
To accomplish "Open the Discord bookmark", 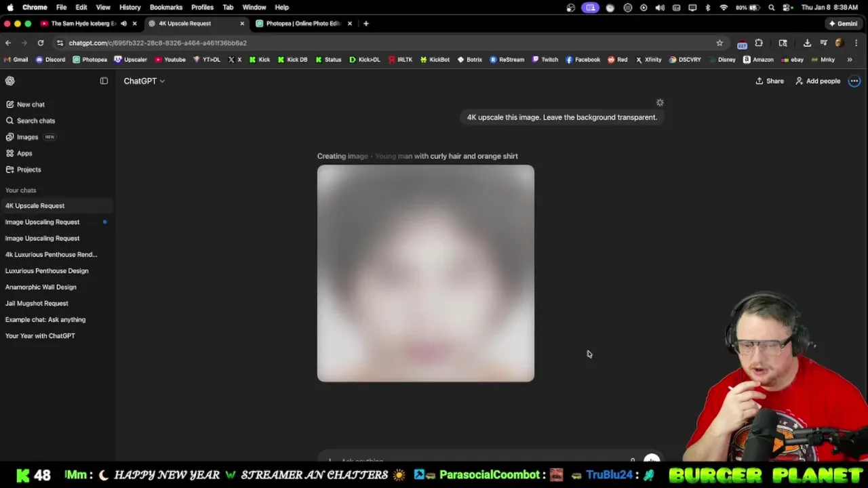I will (51, 60).
